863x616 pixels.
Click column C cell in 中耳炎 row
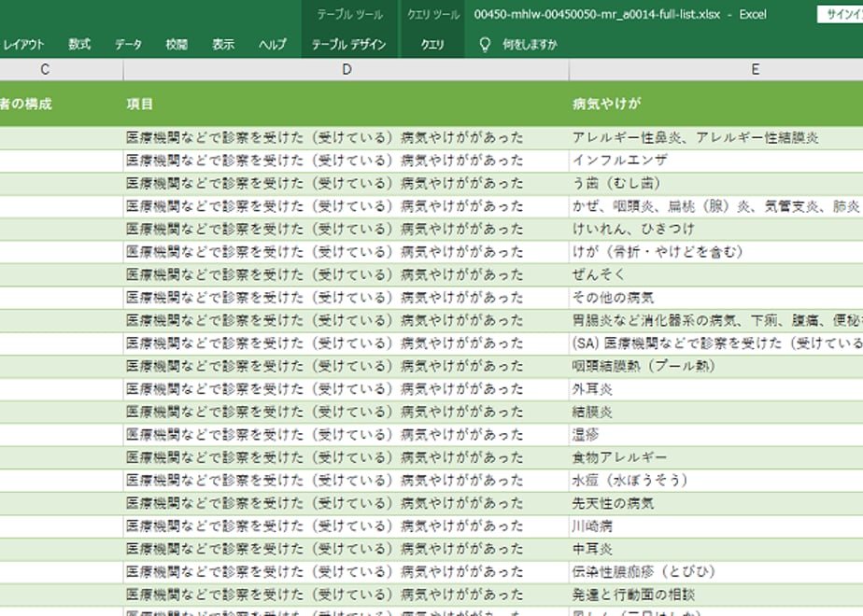[x=61, y=549]
